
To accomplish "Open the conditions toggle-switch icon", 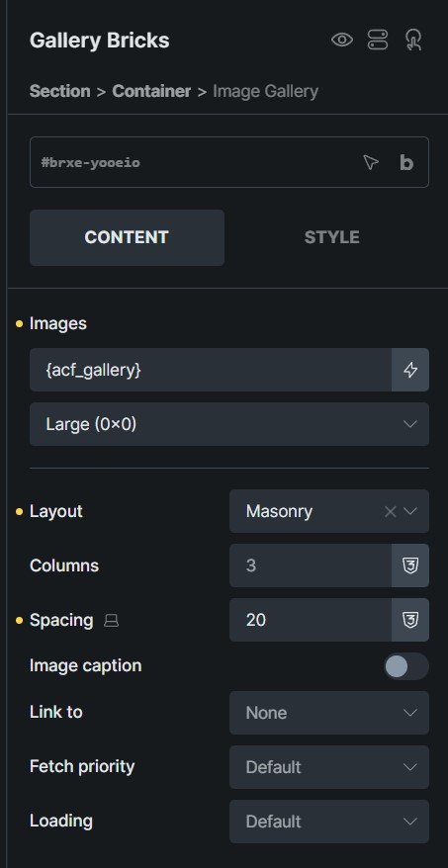I will point(378,40).
